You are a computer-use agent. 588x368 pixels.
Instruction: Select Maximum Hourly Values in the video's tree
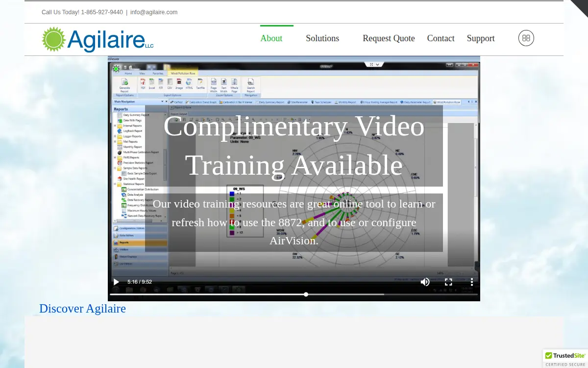(x=138, y=210)
